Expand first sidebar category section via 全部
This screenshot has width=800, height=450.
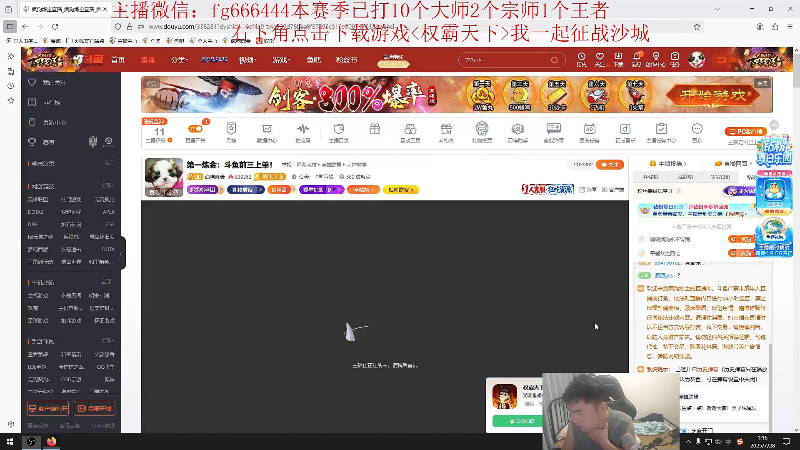(x=107, y=186)
